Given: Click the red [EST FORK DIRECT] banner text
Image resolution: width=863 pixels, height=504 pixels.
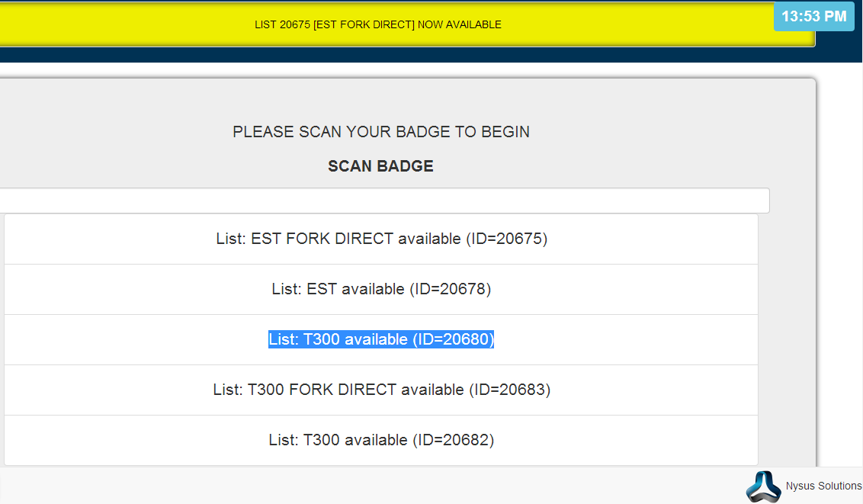Looking at the screenshot, I should (364, 24).
